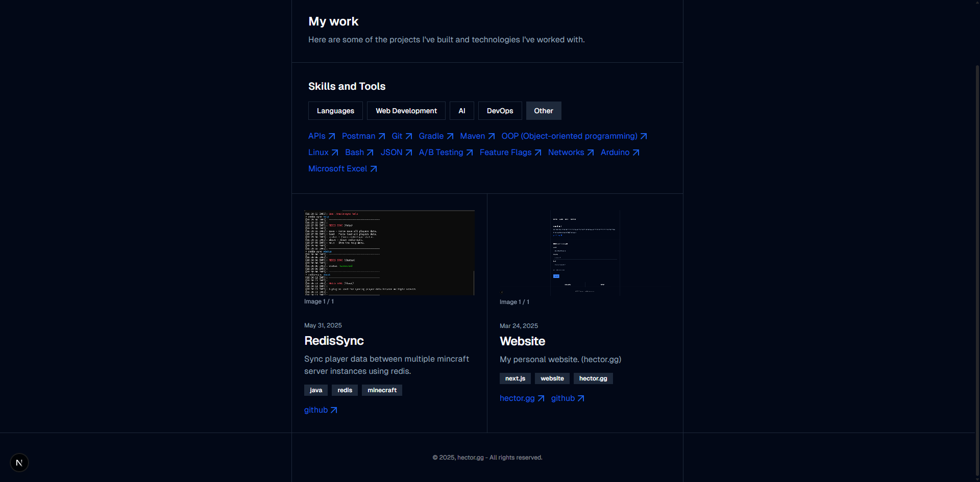The width and height of the screenshot is (980, 482).
Task: Click the Website project title
Action: (522, 341)
